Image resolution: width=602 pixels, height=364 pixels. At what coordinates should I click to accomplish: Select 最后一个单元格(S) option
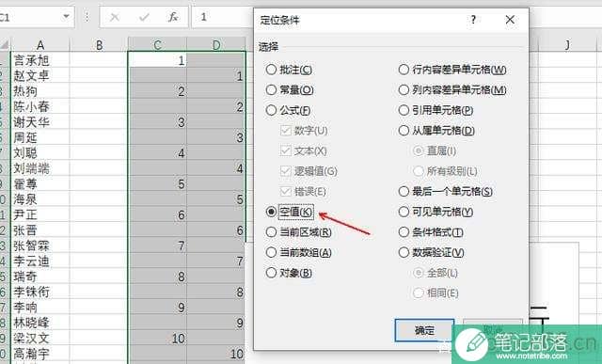445,191
